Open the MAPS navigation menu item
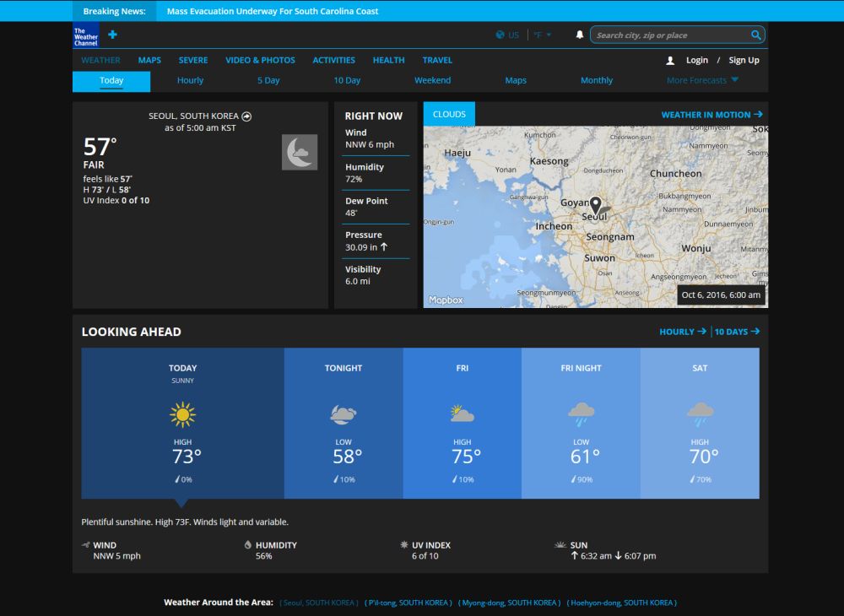 (x=149, y=60)
